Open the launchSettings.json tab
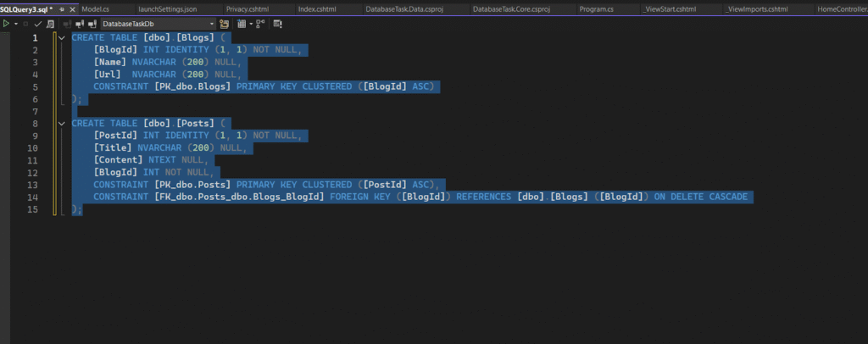The image size is (868, 344). [x=167, y=8]
